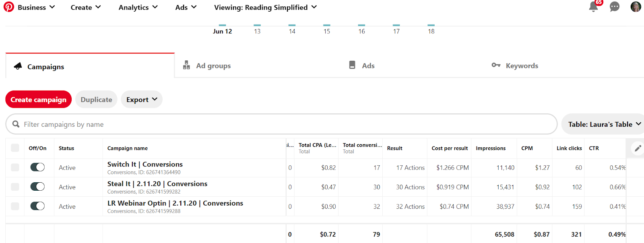
Task: Expand the Export dropdown
Action: pyautogui.click(x=141, y=100)
